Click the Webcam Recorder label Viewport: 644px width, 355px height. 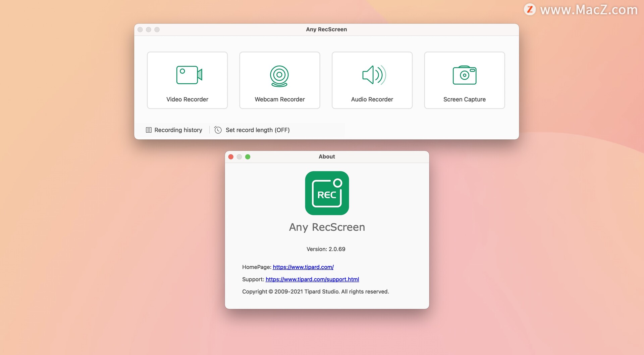tap(280, 99)
